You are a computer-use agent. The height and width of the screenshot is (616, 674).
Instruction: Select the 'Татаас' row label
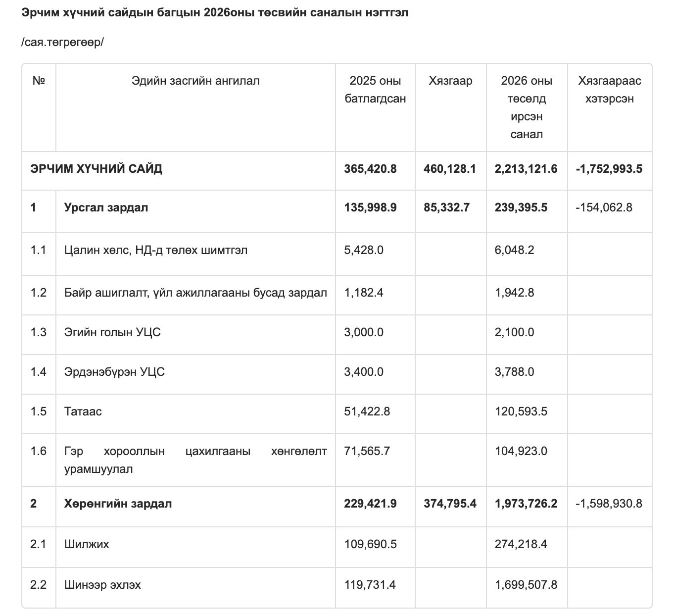coord(83,411)
